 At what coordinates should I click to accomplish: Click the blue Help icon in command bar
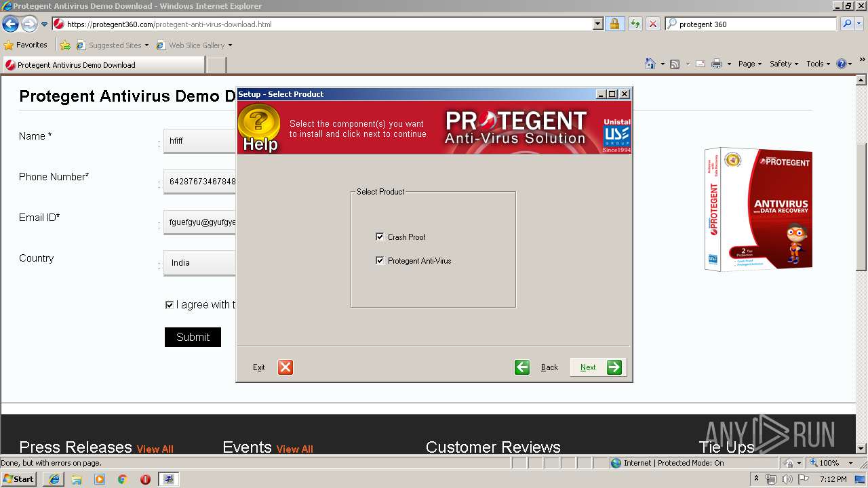(842, 64)
